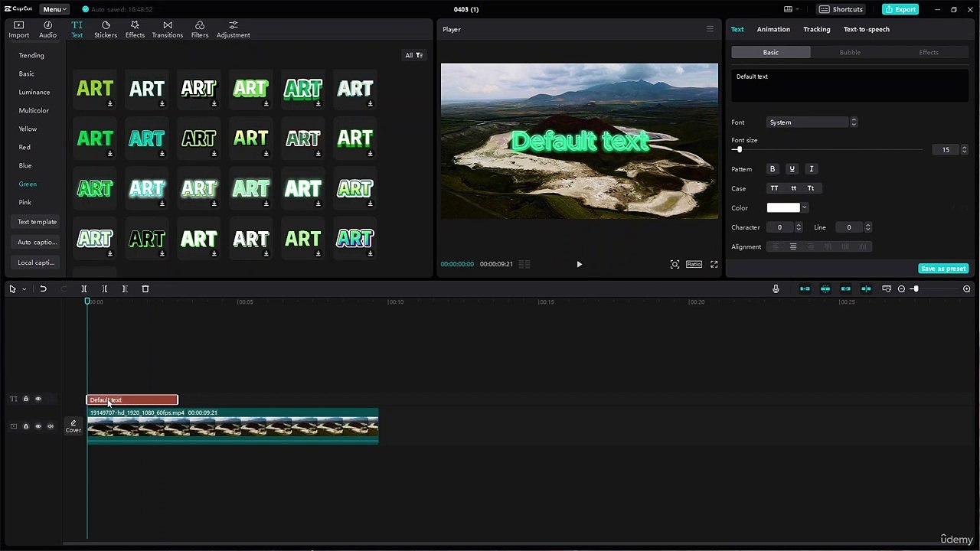Click the Undo arrow in timeline toolbar
Screen dimensions: 980x551
pos(43,289)
